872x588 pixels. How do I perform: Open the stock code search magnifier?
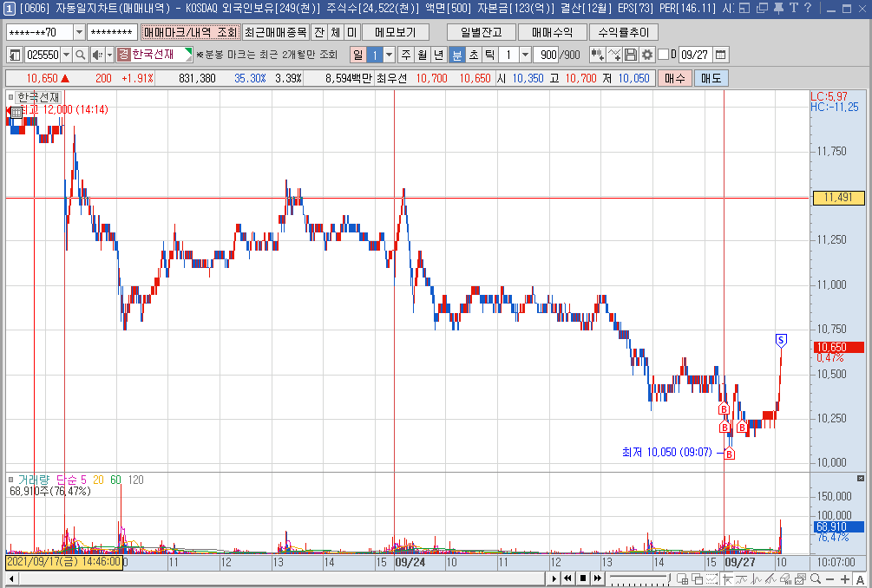click(81, 55)
